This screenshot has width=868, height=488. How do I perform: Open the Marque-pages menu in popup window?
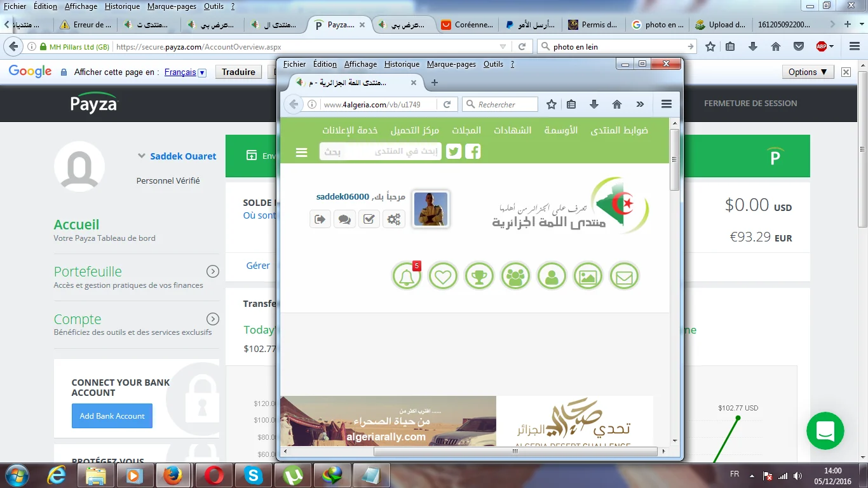(451, 64)
